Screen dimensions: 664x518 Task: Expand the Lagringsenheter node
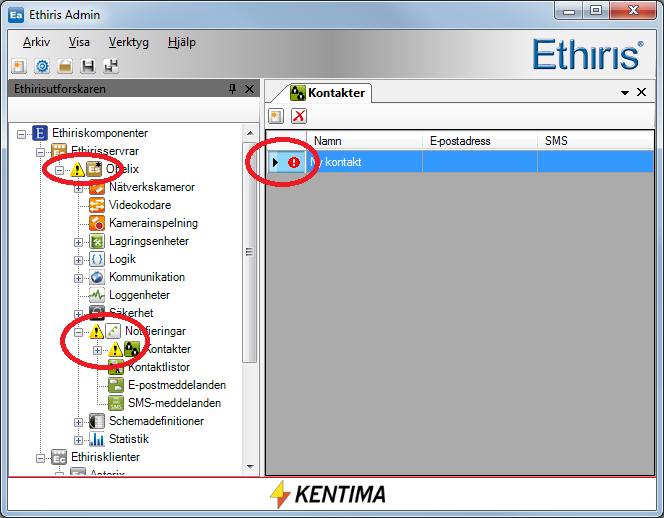78,242
